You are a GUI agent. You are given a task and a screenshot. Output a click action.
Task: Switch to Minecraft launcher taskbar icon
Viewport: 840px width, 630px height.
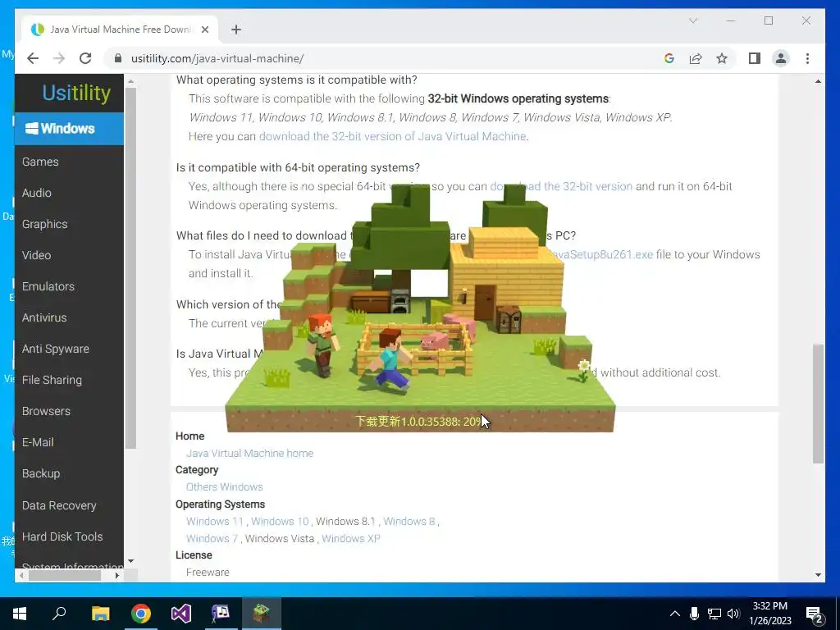pyautogui.click(x=261, y=614)
